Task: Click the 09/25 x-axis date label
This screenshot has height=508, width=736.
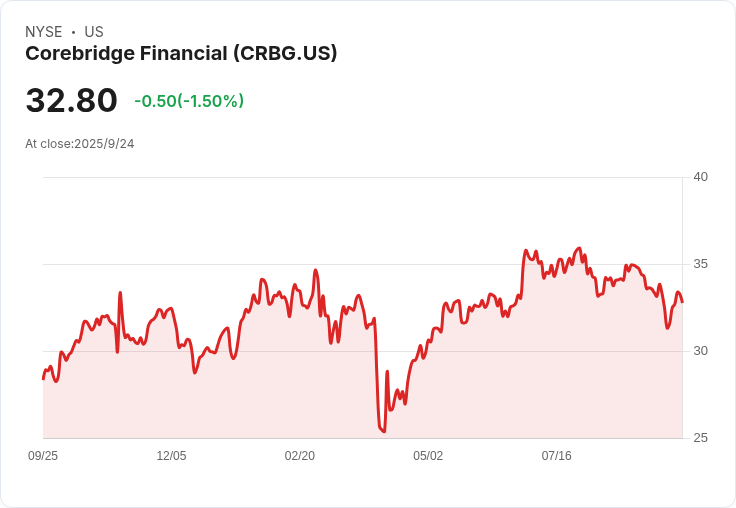Action: point(43,456)
